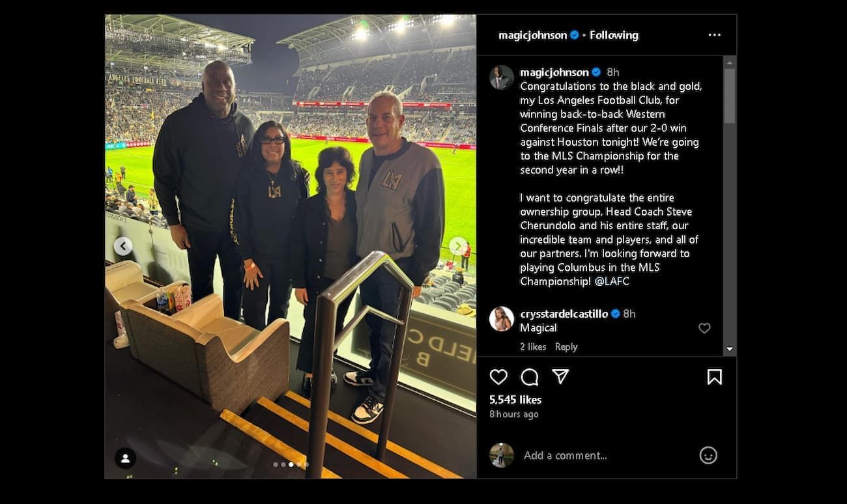Screen dimensions: 847x504
Task: Open emoji picker smiley icon
Action: (x=708, y=455)
